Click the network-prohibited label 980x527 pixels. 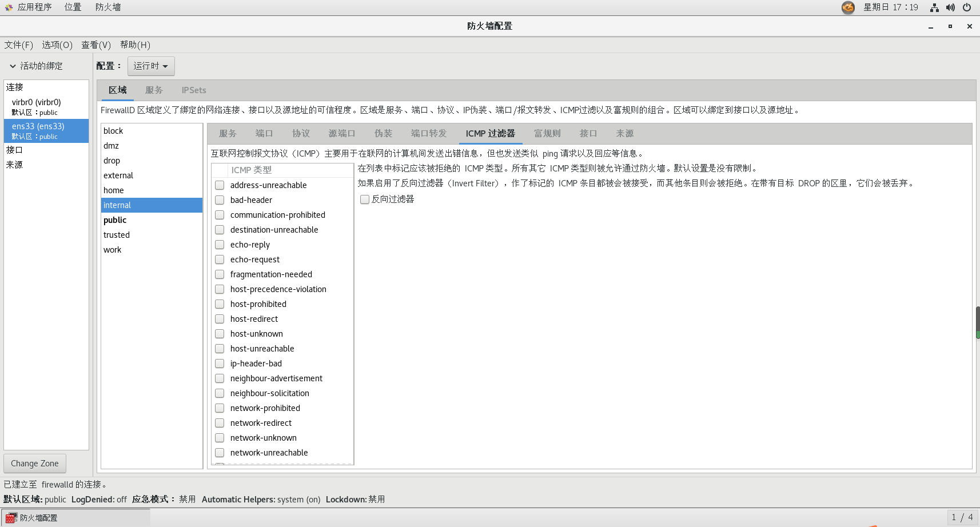click(x=265, y=408)
